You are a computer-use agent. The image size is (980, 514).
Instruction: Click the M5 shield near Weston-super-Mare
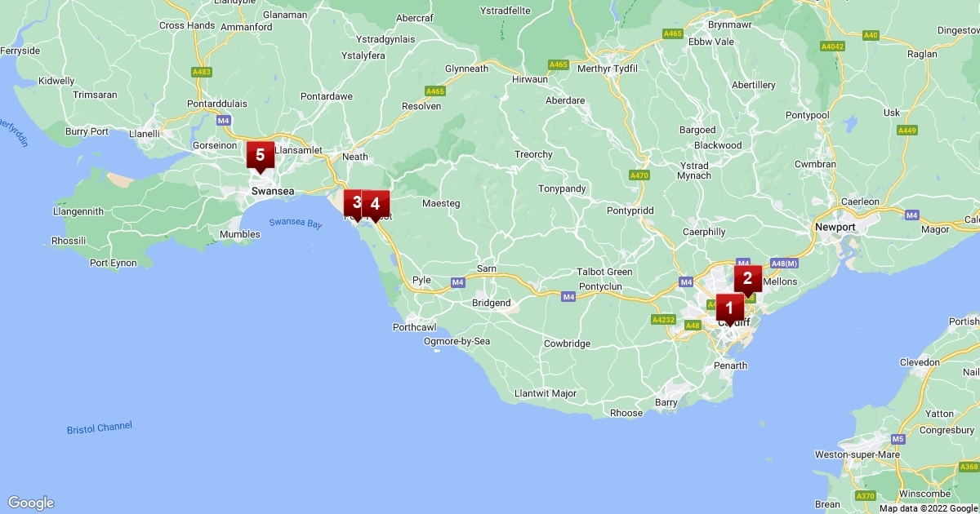click(898, 439)
